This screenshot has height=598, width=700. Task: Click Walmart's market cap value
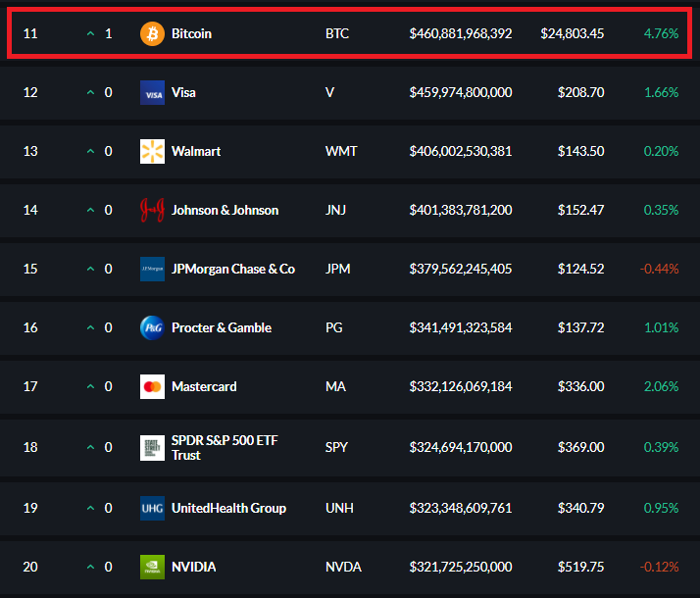(x=461, y=151)
